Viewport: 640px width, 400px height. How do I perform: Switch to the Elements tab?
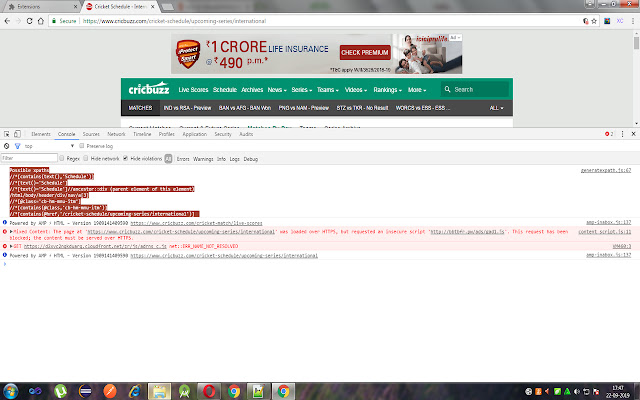point(41,134)
